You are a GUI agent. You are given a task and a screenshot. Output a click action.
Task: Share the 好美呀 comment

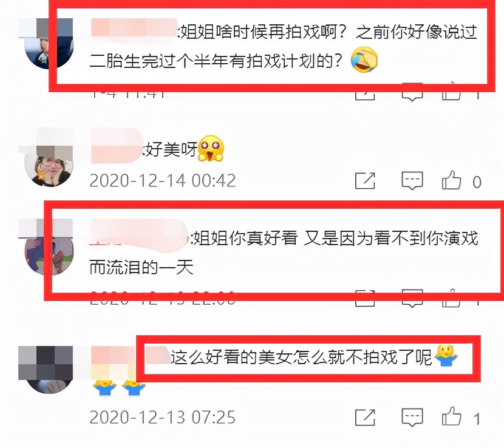365,181
